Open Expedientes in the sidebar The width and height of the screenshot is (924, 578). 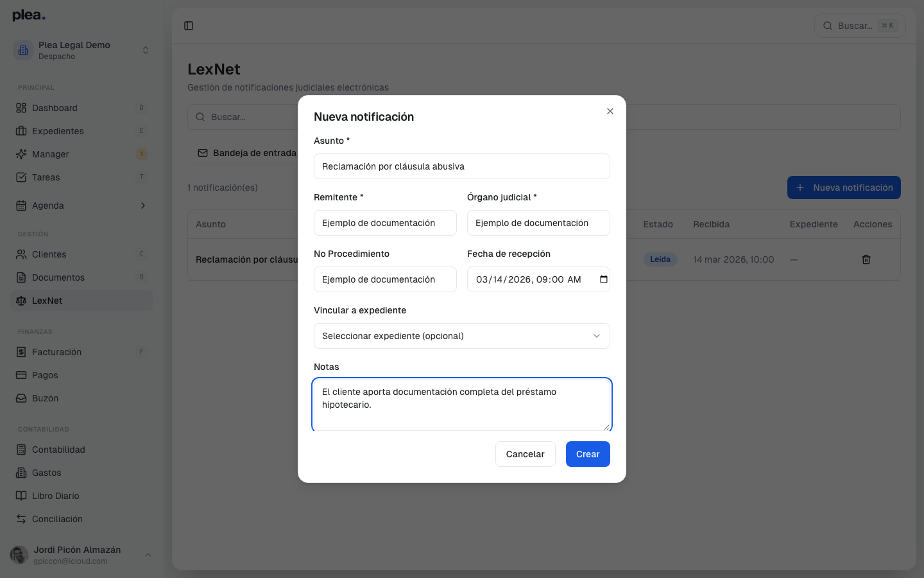82,131
